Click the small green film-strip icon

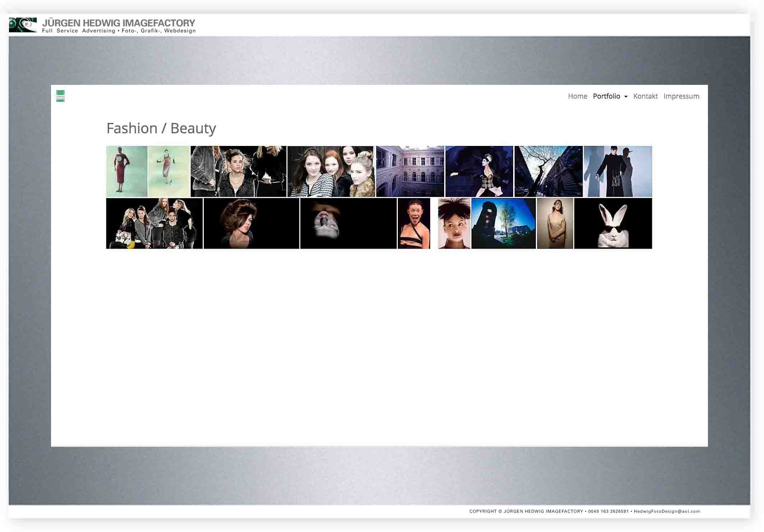(60, 96)
